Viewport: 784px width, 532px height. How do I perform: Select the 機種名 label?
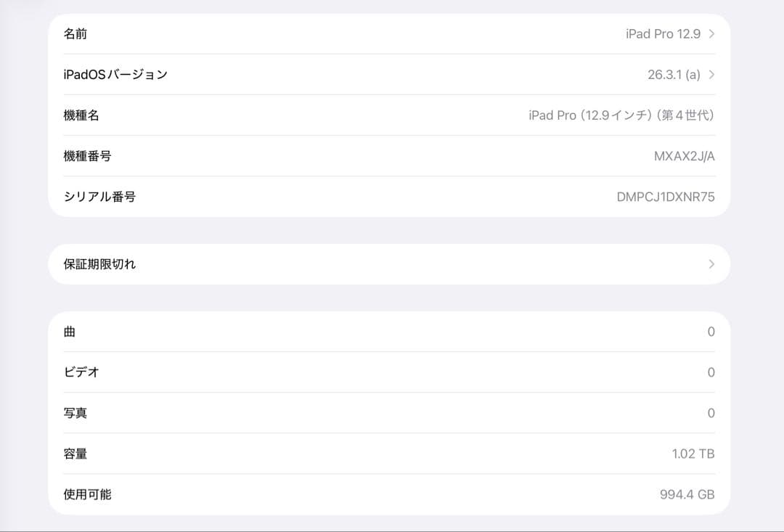tap(81, 115)
